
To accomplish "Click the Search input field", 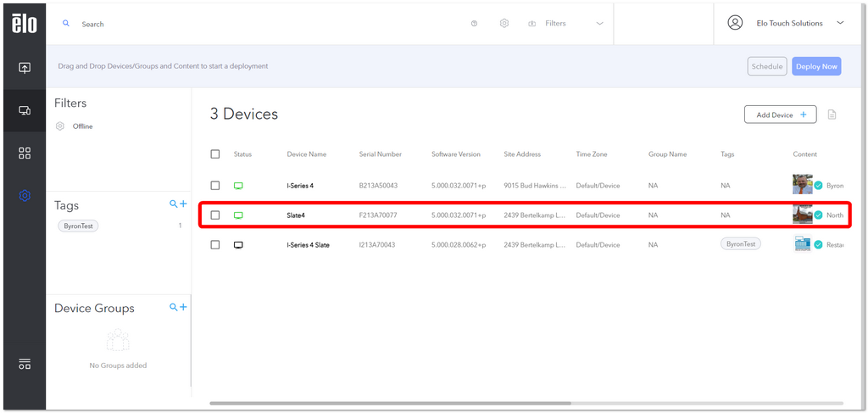I will (x=265, y=25).
